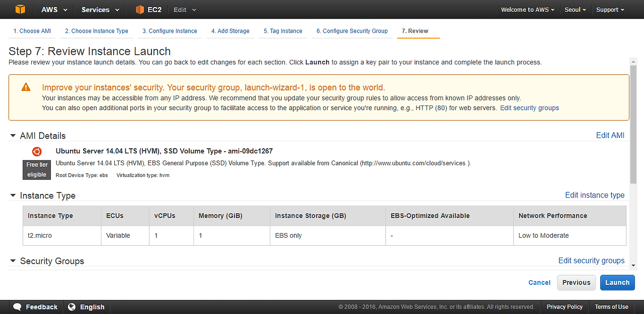Go to step 2 Choose Instance Type
644x314 pixels.
(x=97, y=31)
